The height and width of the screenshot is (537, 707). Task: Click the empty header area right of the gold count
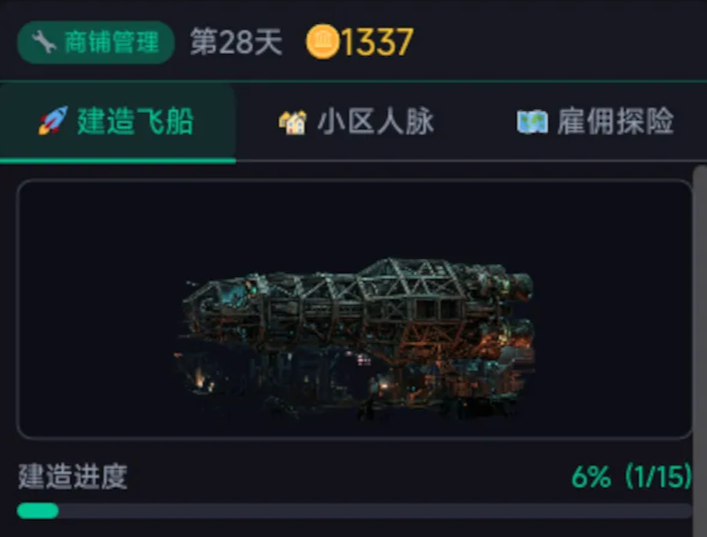pyautogui.click(x=560, y=42)
